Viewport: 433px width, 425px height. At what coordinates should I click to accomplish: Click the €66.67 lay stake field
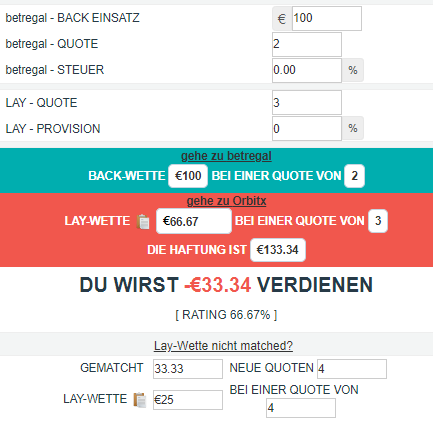click(x=194, y=221)
